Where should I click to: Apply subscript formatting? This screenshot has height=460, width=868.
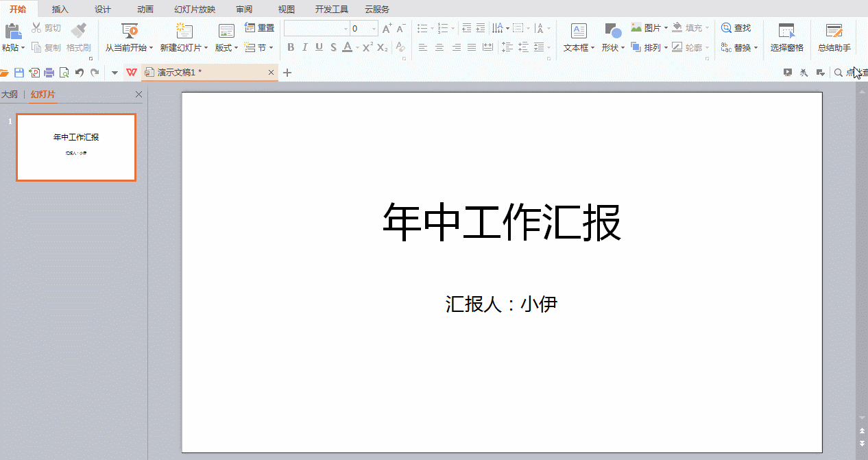[382, 47]
